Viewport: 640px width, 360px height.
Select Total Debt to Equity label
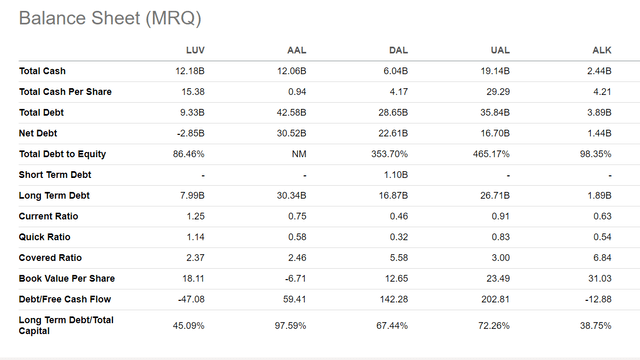coord(62,154)
